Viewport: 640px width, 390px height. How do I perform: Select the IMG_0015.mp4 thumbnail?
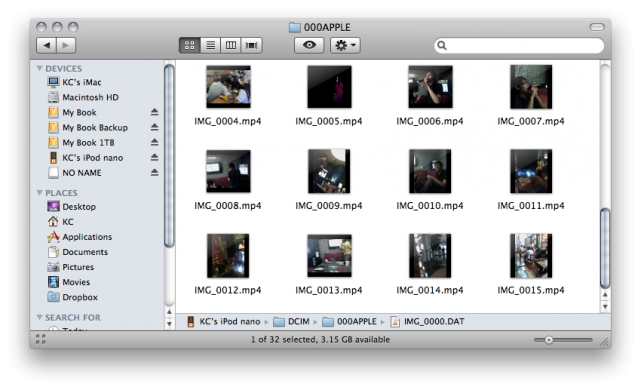pos(531,256)
